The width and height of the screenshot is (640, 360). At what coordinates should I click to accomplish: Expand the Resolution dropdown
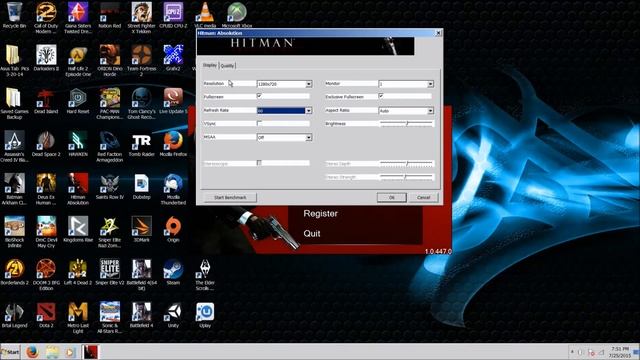(x=309, y=84)
